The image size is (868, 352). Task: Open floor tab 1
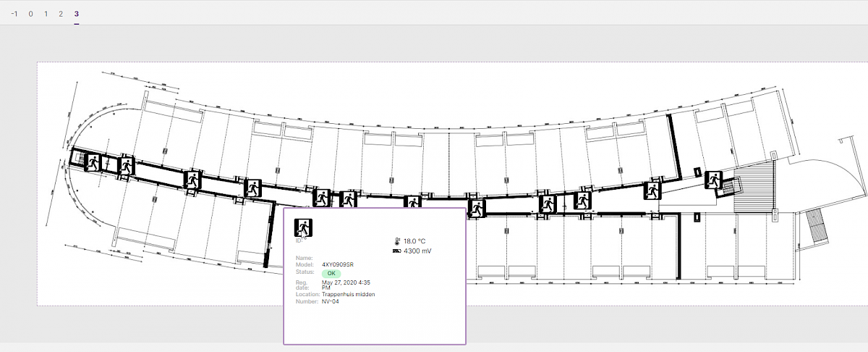(x=46, y=14)
